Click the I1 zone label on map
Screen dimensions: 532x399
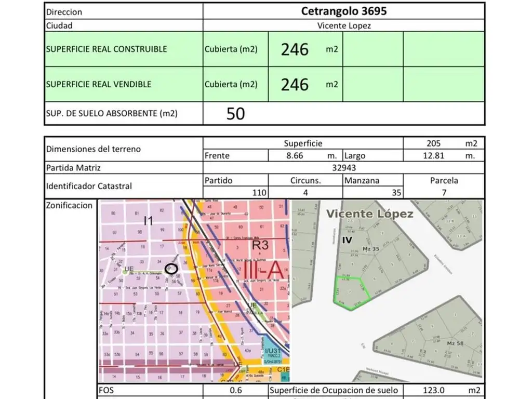point(149,221)
